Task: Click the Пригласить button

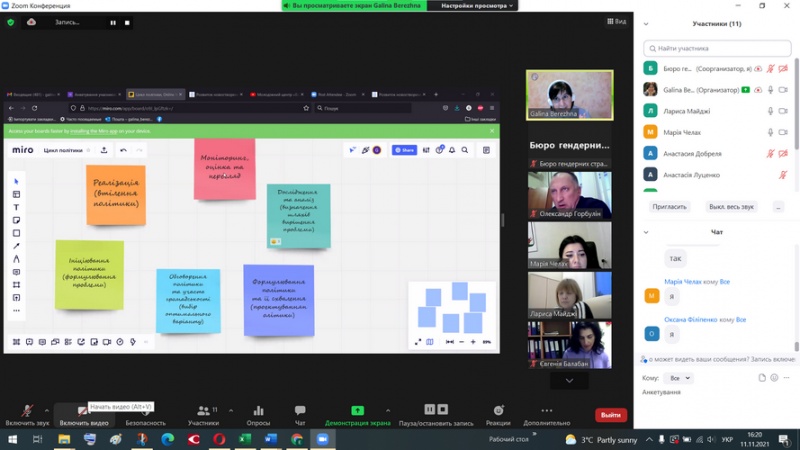Action: 669,206
